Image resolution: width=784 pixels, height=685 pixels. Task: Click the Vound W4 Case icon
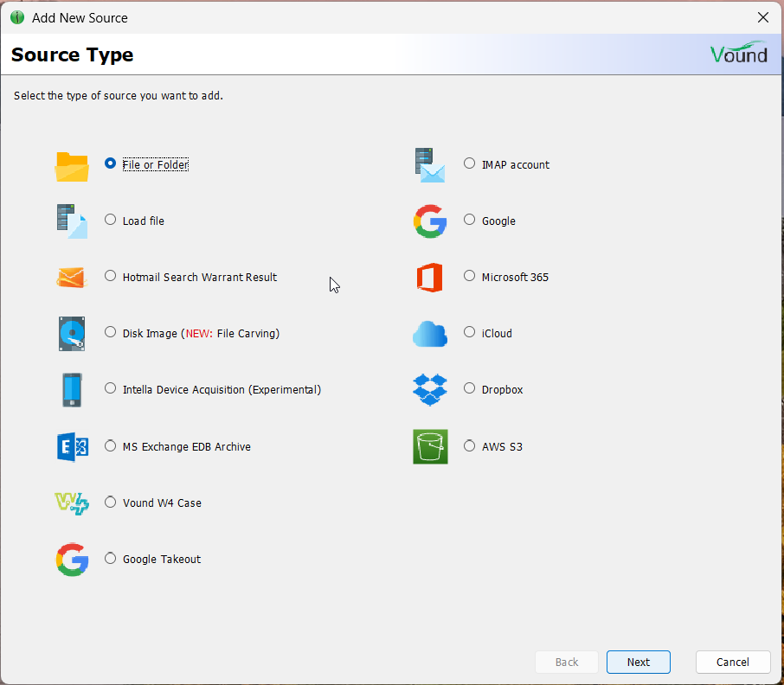(72, 503)
